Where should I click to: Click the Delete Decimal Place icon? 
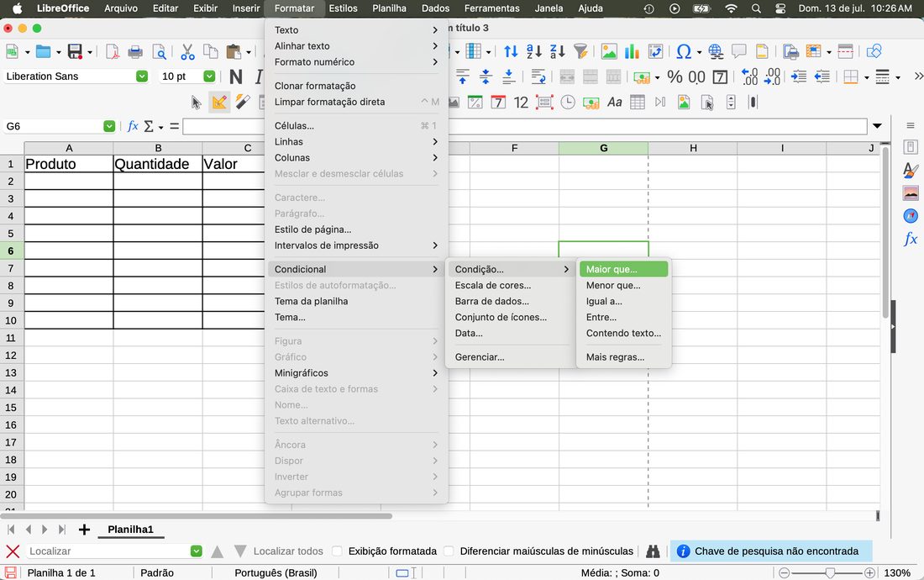[772, 76]
